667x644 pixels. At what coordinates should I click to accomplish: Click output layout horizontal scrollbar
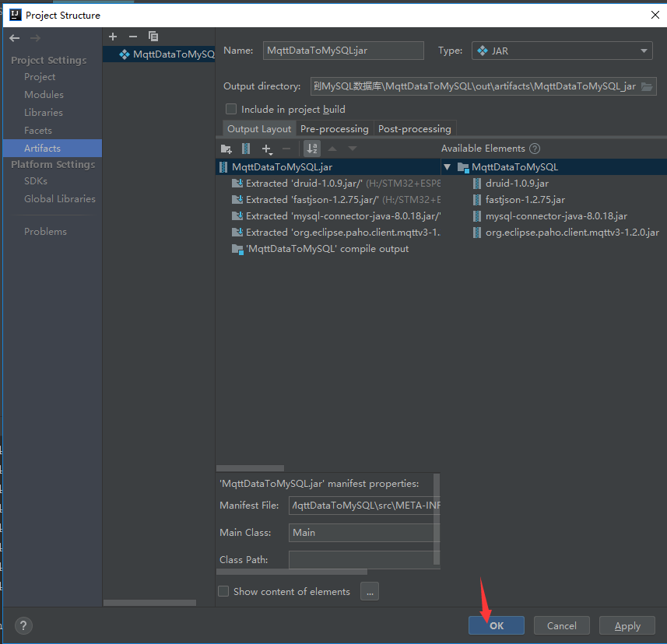tap(250, 468)
